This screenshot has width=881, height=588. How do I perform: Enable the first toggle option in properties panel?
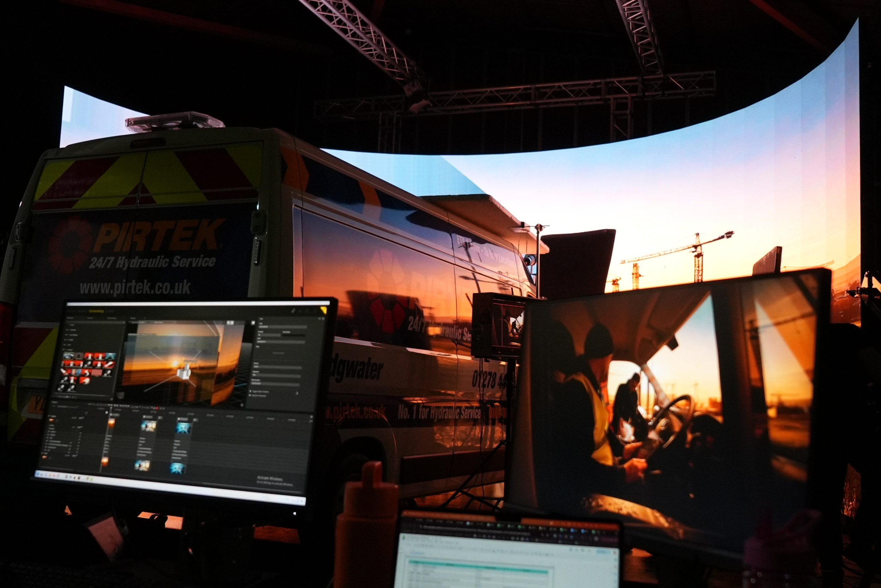251,392
